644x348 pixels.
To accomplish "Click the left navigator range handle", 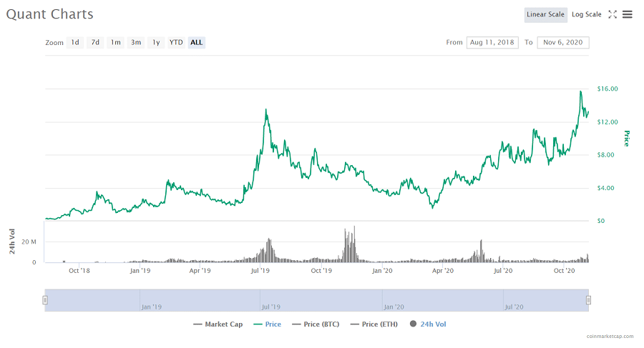I will (45, 300).
